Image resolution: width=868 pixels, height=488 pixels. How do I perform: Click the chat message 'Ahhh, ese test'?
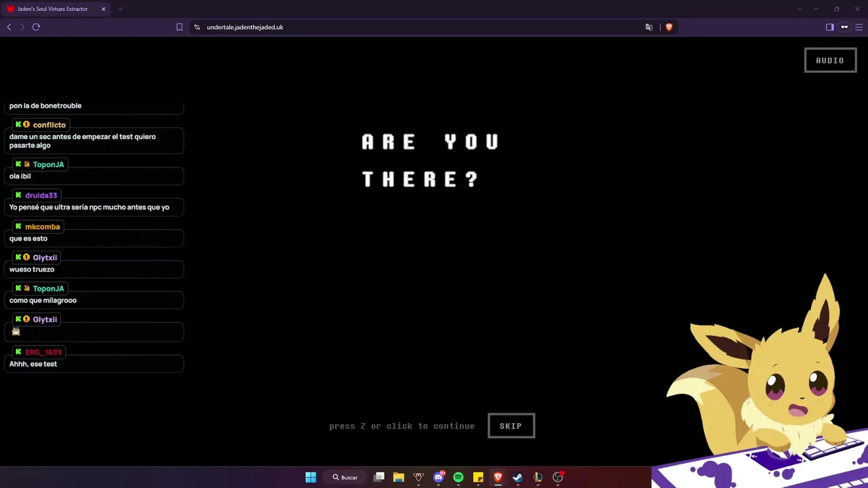pos(33,364)
